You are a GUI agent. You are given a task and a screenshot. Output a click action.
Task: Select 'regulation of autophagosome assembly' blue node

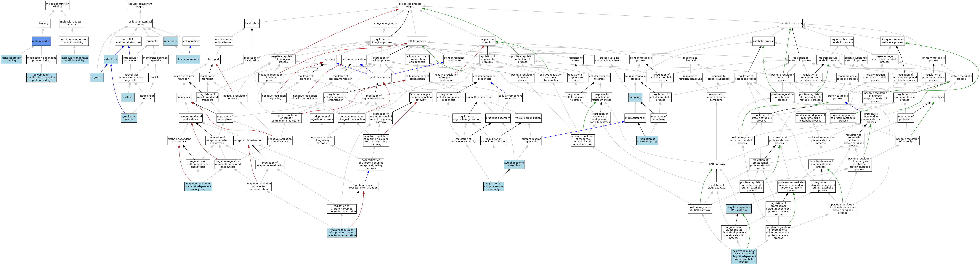click(x=494, y=187)
